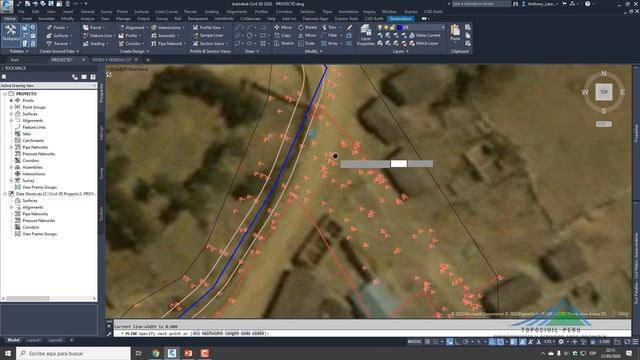Switch to the Annotate ribbon tab
Viewport: 640px width, 360px height.
pos(47,19)
